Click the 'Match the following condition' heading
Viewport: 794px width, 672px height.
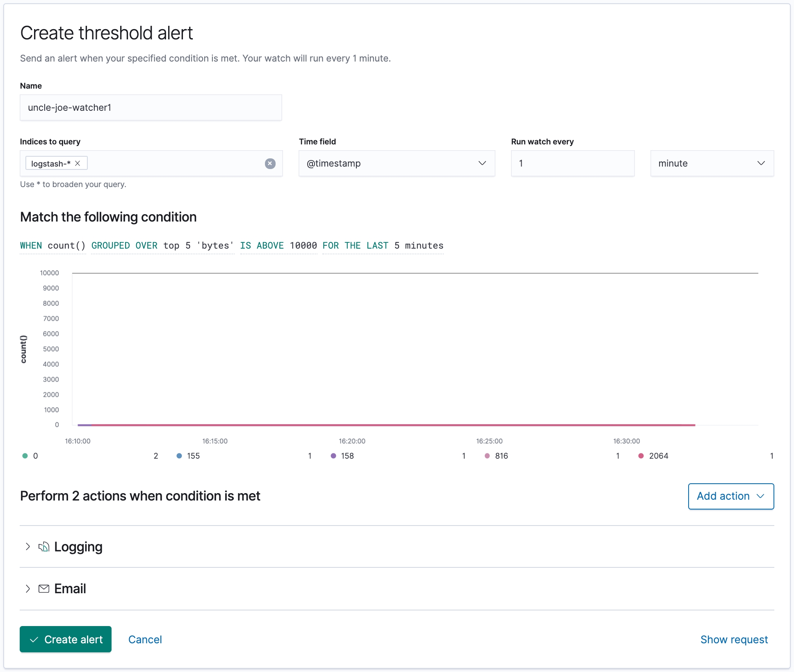tap(108, 217)
